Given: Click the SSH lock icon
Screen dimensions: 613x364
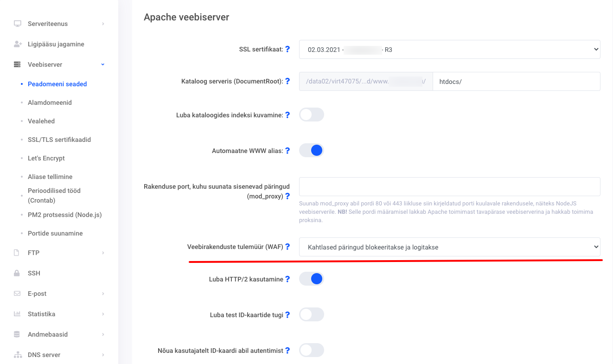Looking at the screenshot, I should coord(18,273).
